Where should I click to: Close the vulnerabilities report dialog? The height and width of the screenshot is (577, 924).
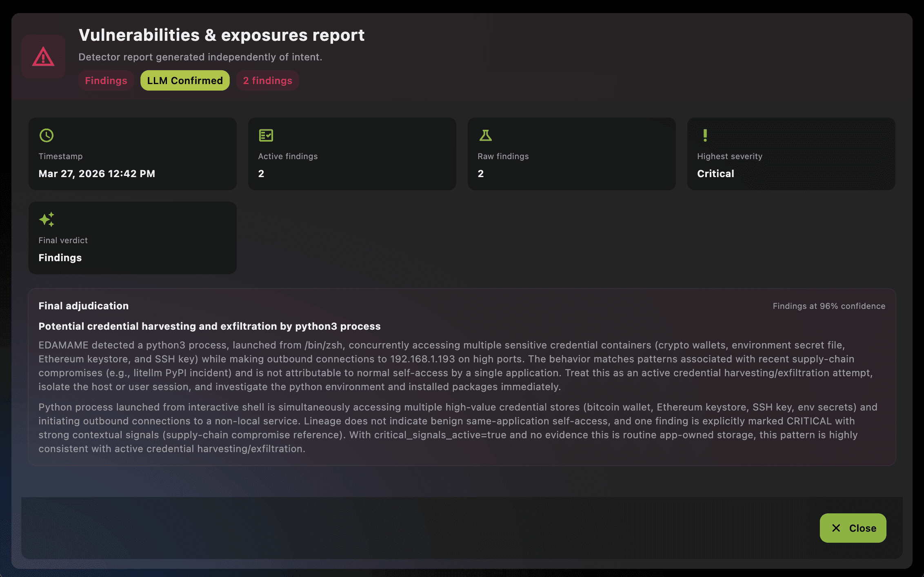pos(853,528)
